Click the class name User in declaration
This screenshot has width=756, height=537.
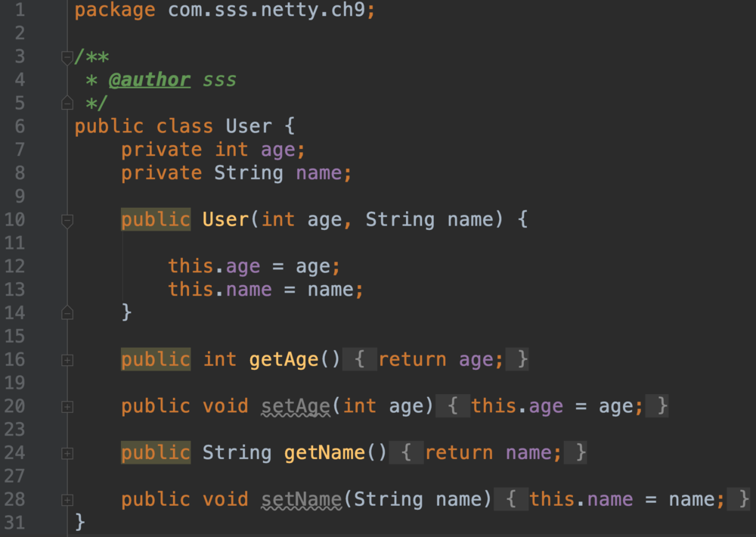249,126
